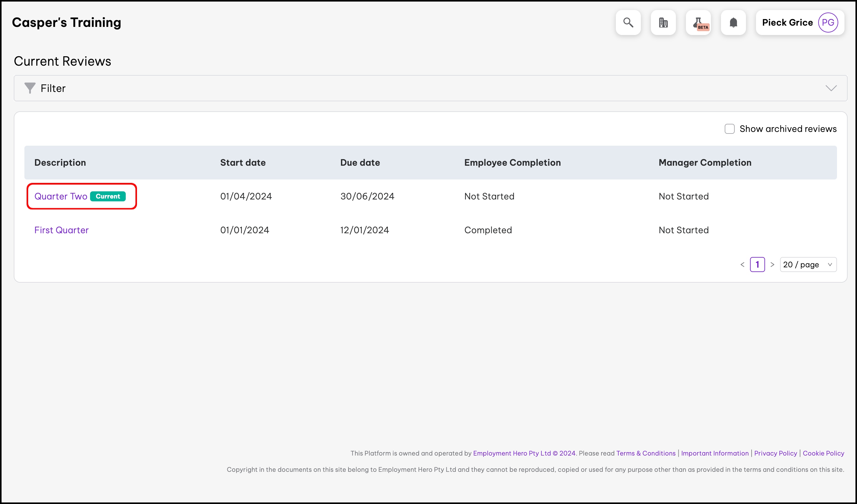Open the Quarter Two review

click(61, 196)
